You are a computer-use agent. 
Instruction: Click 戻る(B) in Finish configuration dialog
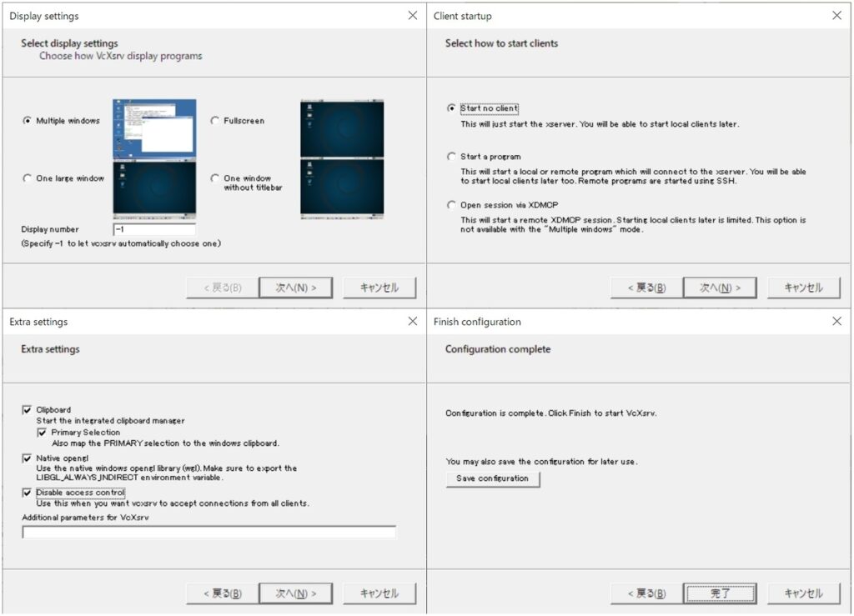[x=647, y=593]
